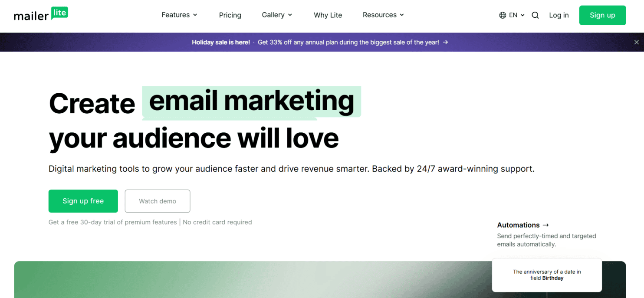This screenshot has width=644, height=298.
Task: Select Pricing in the navigation menu
Action: [x=230, y=15]
